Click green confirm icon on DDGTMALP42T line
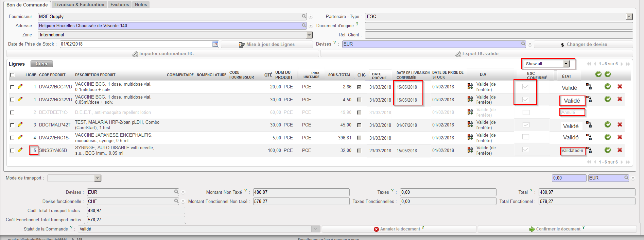The height and width of the screenshot is (240, 644). point(608,125)
